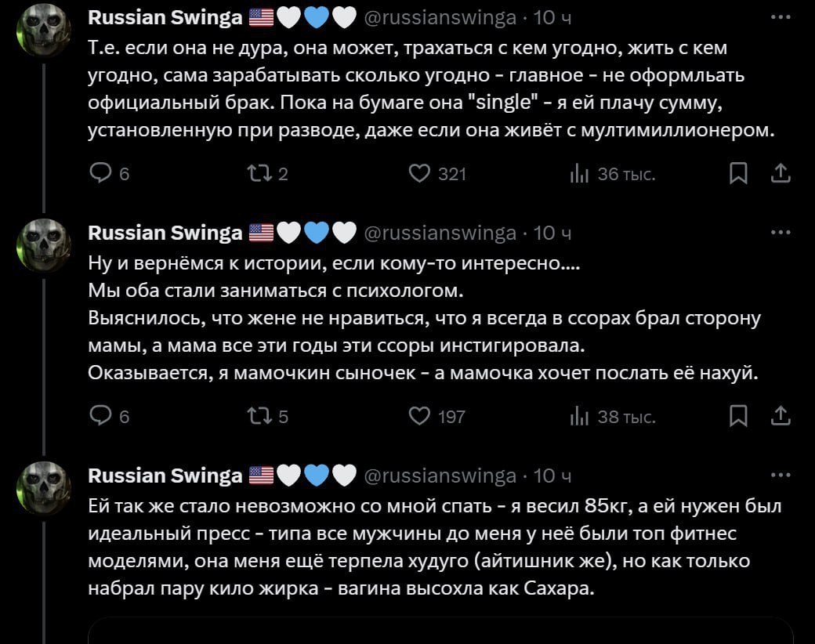Image resolution: width=815 pixels, height=644 pixels.
Task: Share the first tweet via share icon
Action: [x=781, y=174]
